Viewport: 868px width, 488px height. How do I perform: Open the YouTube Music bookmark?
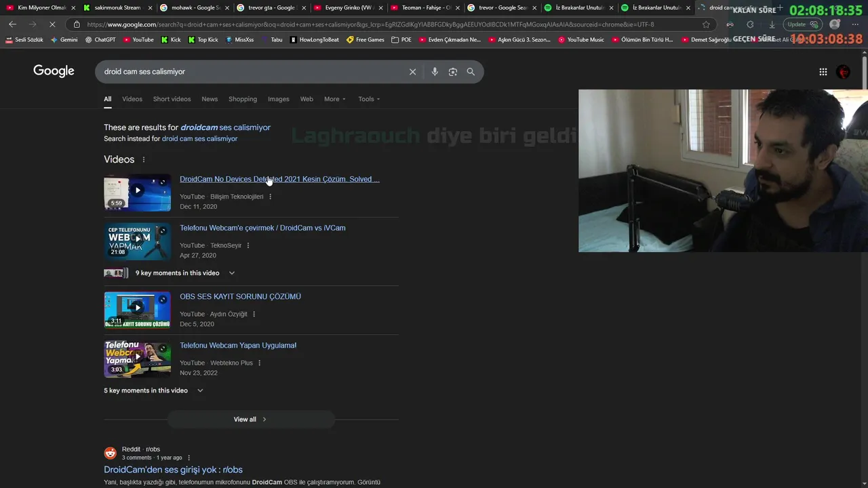[x=580, y=40]
